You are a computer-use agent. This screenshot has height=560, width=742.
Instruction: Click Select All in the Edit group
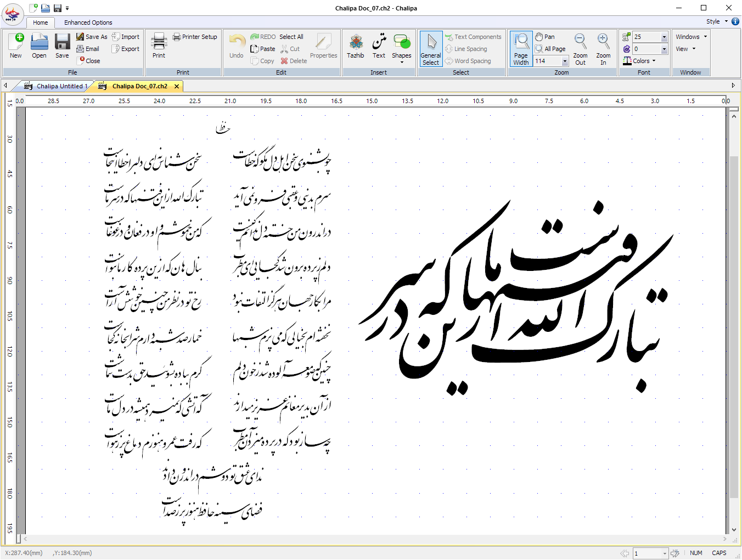click(x=291, y=36)
